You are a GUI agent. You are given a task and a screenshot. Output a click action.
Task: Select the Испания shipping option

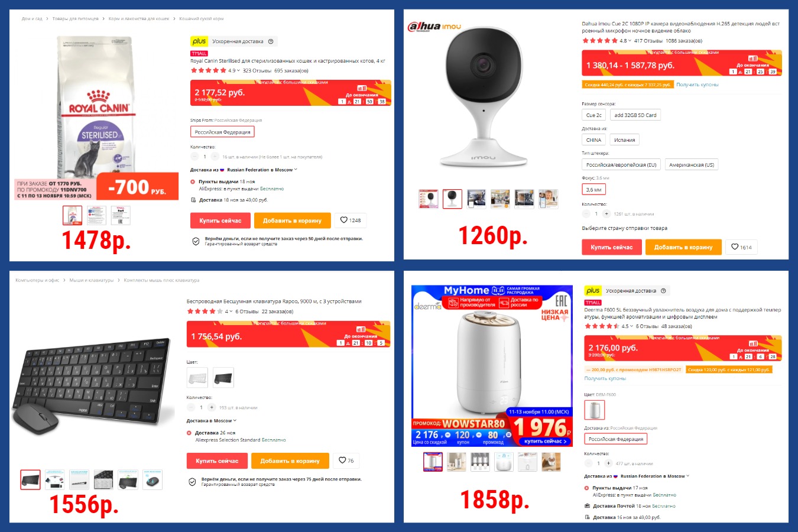pyautogui.click(x=624, y=140)
